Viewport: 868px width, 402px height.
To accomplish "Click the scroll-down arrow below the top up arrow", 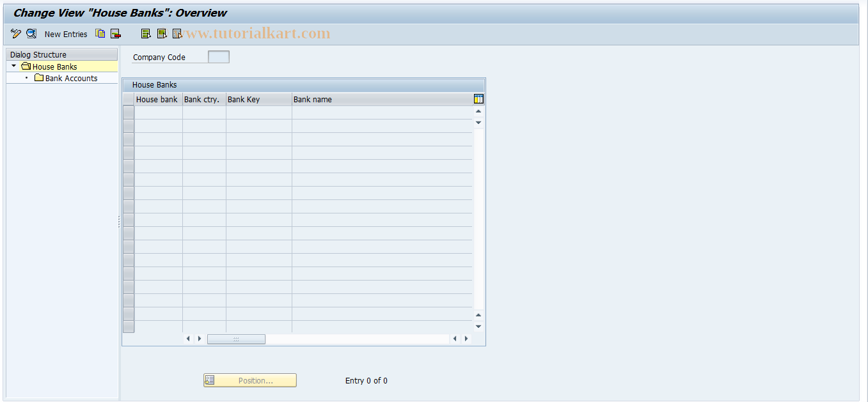I will pos(478,122).
